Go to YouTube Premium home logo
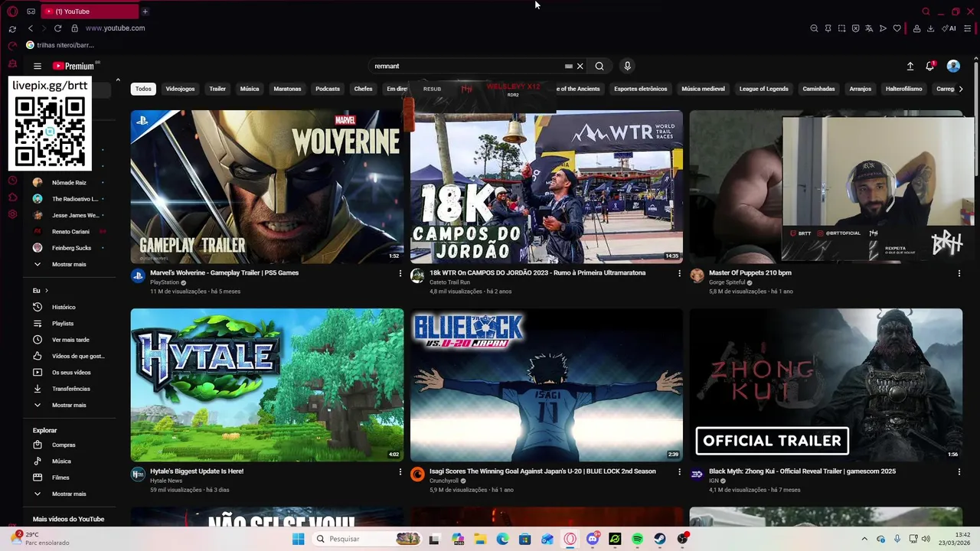Screen dimensions: 980x551 73,67
